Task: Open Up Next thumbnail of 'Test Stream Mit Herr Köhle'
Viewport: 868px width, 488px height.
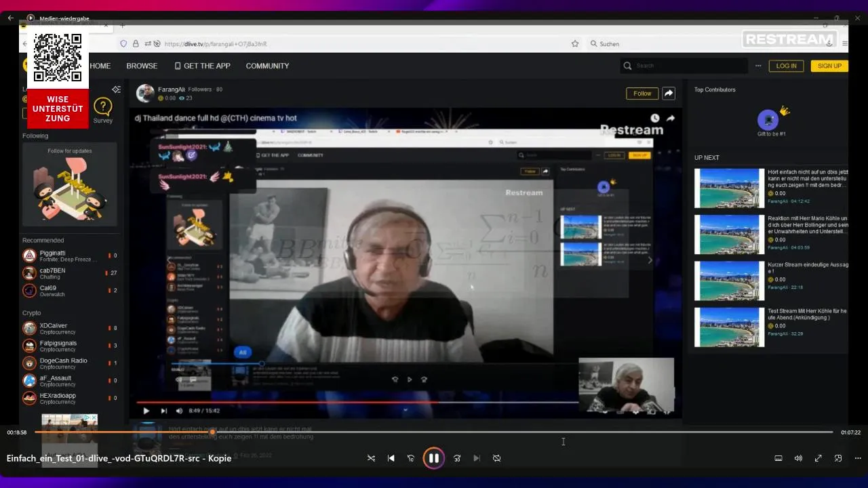Action: pos(729,327)
